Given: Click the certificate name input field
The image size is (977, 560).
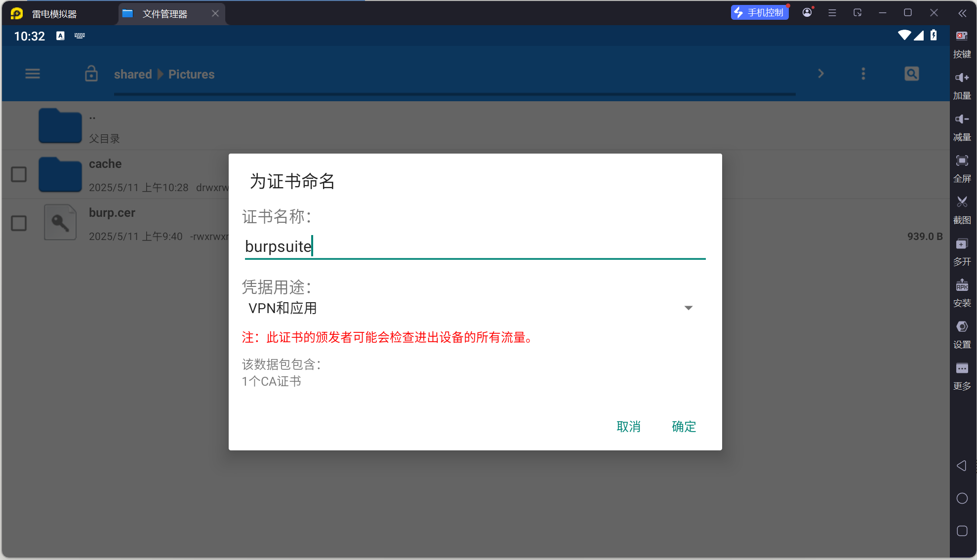Looking at the screenshot, I should 474,246.
